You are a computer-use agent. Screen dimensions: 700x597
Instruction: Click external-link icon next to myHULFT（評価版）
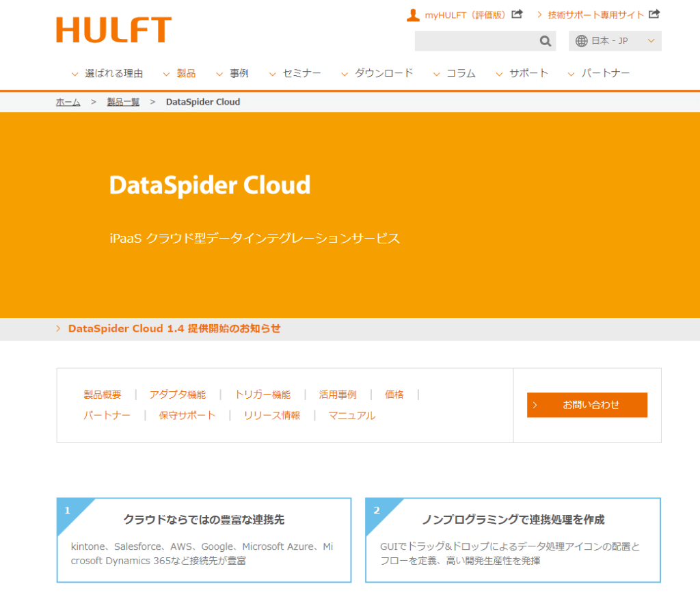[517, 14]
